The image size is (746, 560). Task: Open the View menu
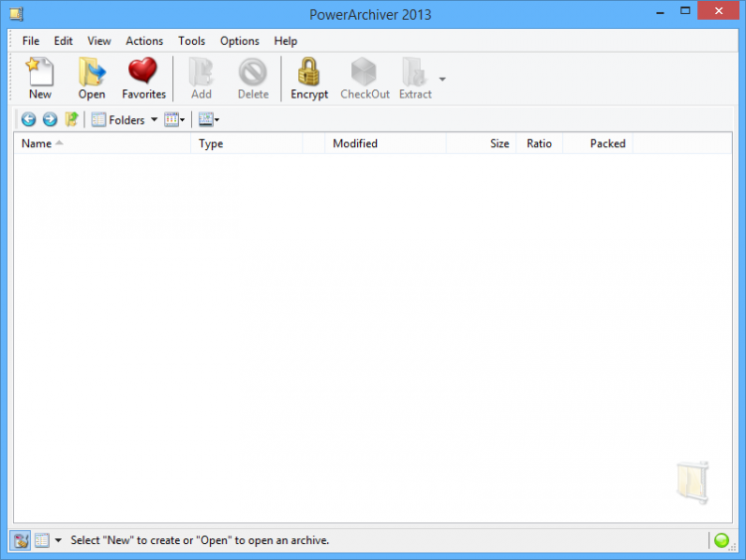(98, 41)
